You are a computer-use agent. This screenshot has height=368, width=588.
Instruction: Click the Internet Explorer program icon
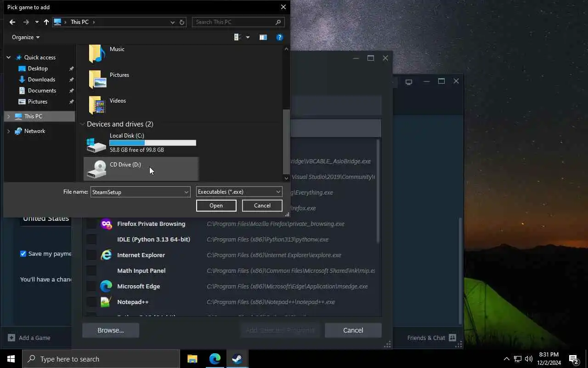[x=106, y=255]
